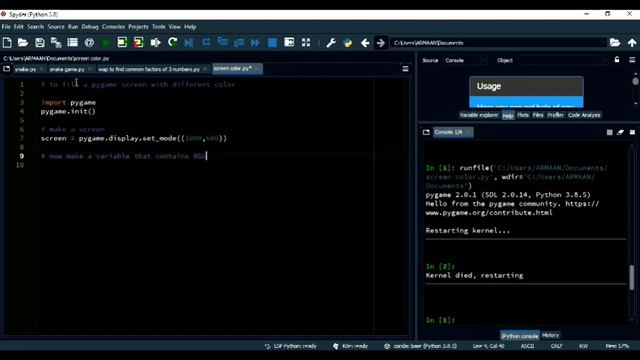Open the Run menu
The image size is (640, 360).
coord(73,27)
